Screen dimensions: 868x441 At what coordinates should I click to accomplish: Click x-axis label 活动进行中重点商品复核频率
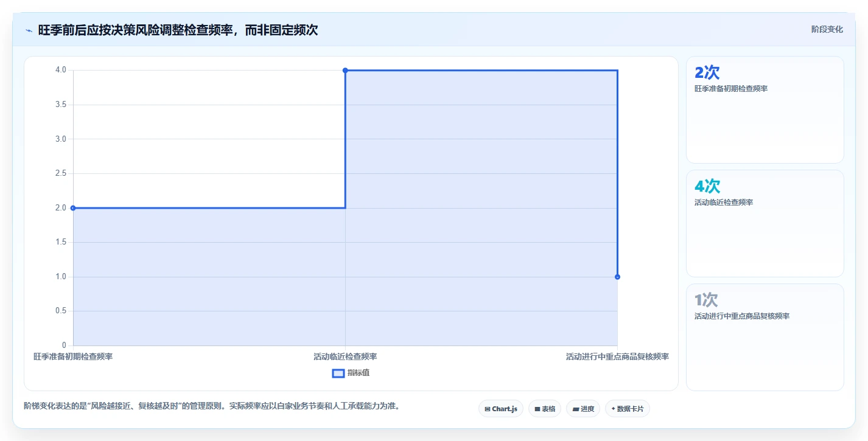tap(617, 356)
